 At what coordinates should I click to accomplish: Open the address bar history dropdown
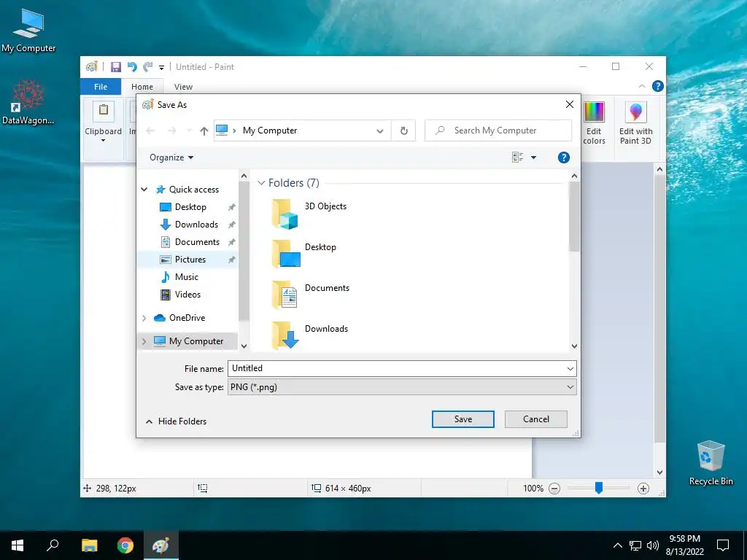coord(379,131)
